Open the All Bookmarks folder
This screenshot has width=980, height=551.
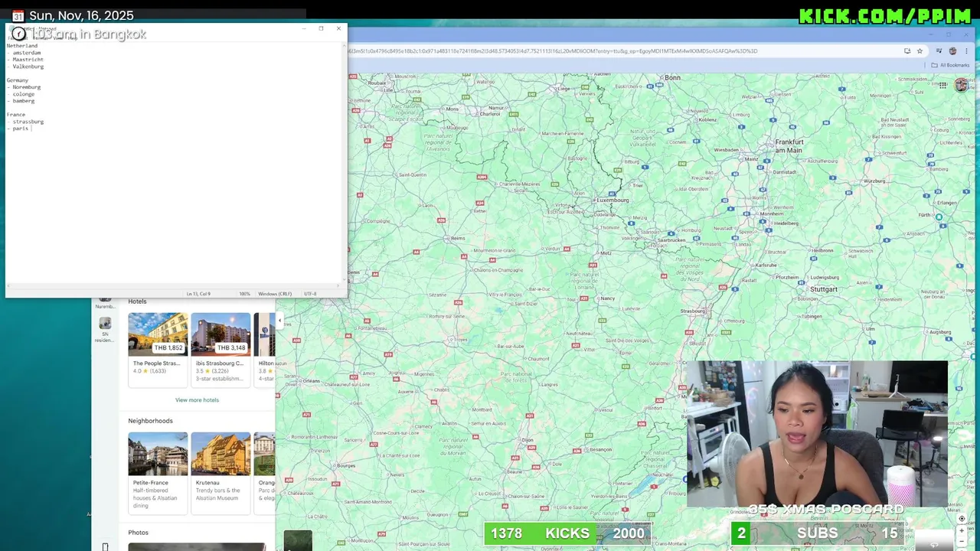pyautogui.click(x=950, y=65)
